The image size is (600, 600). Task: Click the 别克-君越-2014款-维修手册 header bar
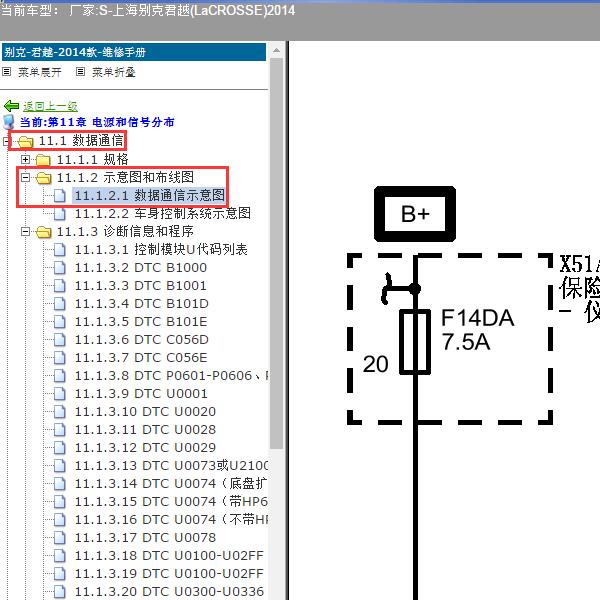[x=134, y=52]
